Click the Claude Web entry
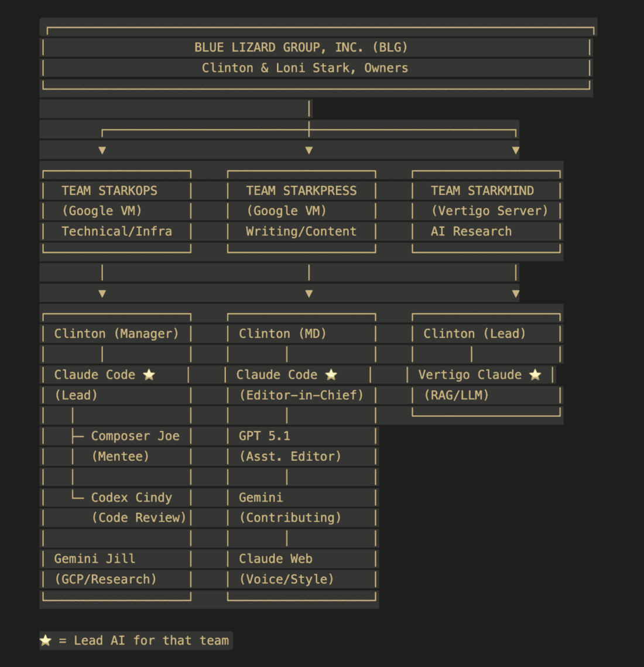Viewport: 644px width, 667px height. coord(275,559)
